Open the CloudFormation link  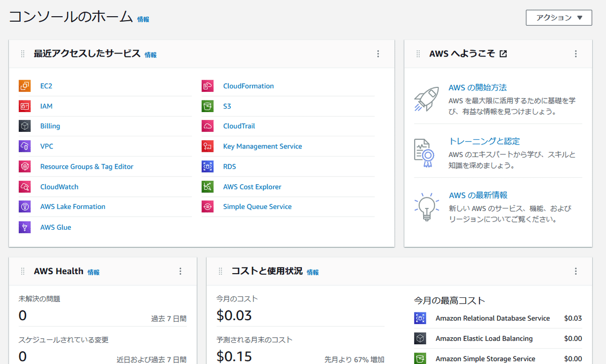point(248,86)
